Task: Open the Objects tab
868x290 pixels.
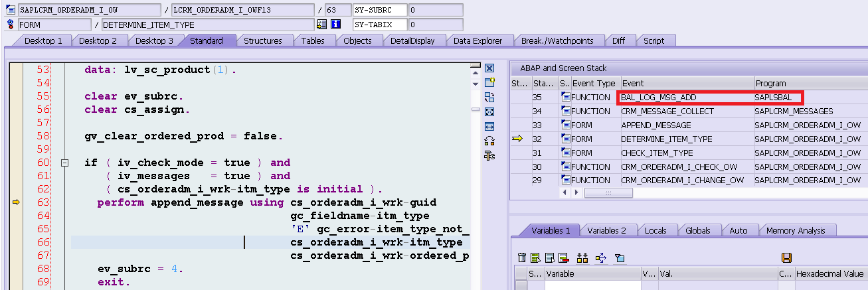Action: click(357, 40)
